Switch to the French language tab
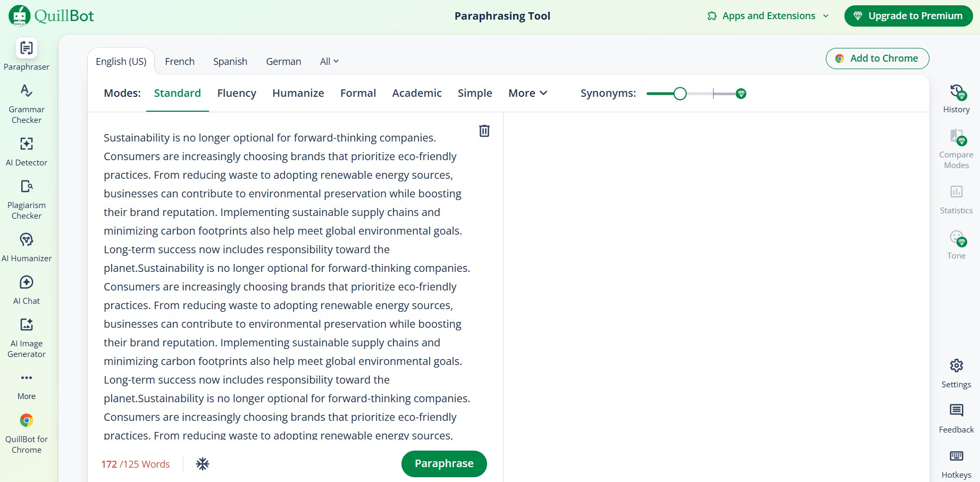This screenshot has height=482, width=980. pos(180,61)
